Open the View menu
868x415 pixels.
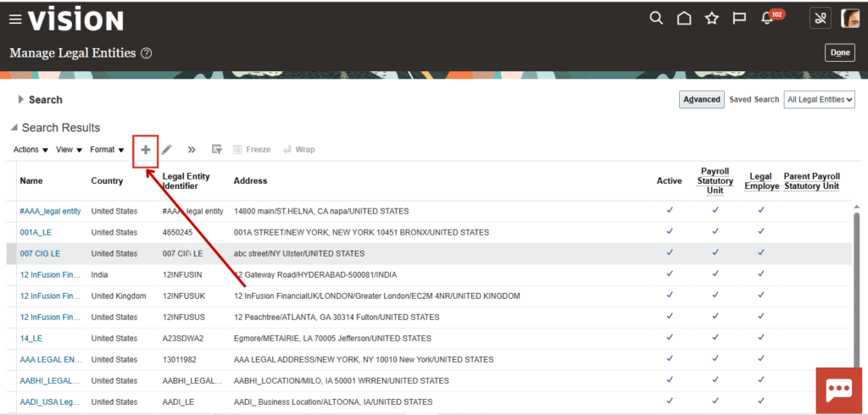point(70,150)
